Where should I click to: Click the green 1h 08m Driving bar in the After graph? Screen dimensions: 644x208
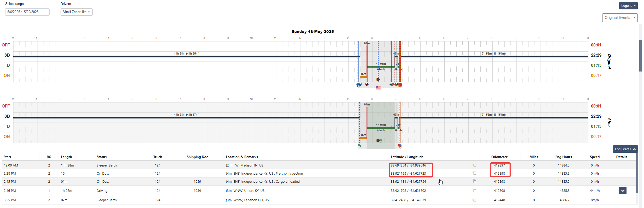click(381, 128)
